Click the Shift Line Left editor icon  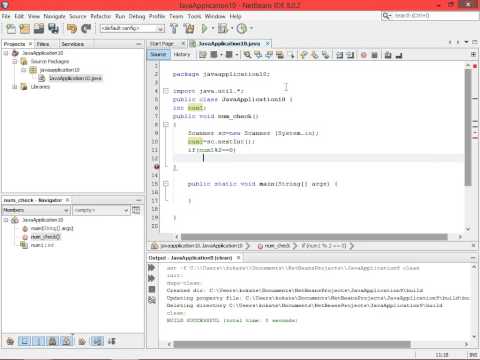pyautogui.click(x=339, y=55)
